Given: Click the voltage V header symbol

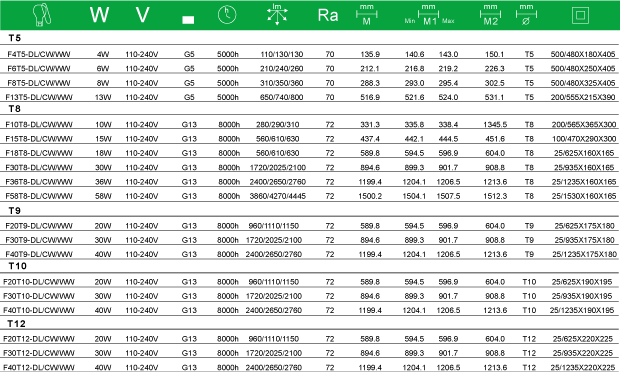Looking at the screenshot, I should pos(142,15).
